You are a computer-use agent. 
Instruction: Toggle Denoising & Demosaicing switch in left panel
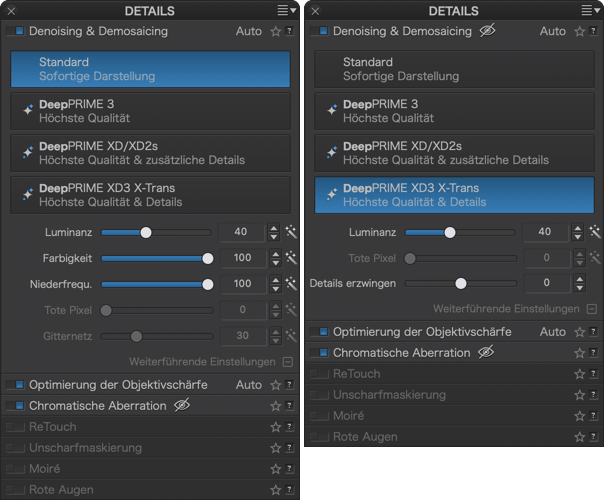point(15,31)
